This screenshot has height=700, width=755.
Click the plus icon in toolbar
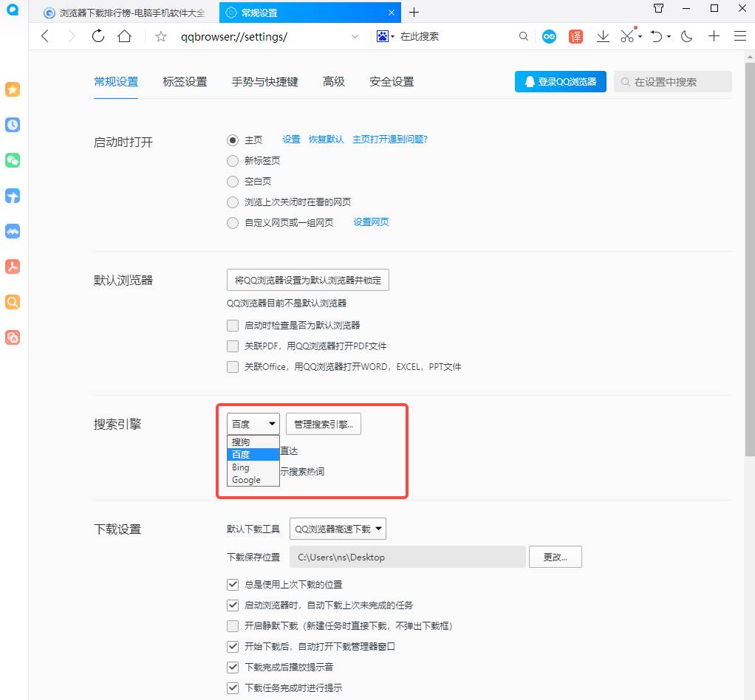714,36
